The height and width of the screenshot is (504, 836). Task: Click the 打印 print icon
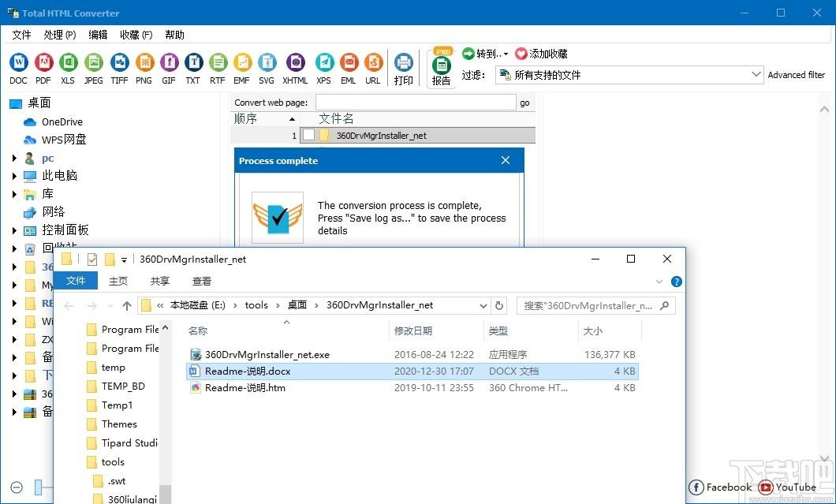tap(404, 63)
